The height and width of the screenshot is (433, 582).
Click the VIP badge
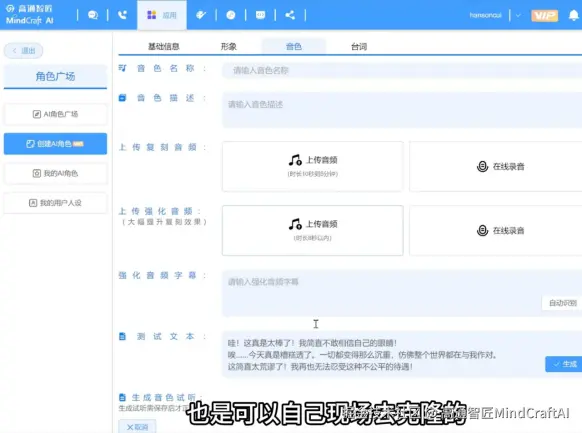(x=545, y=16)
